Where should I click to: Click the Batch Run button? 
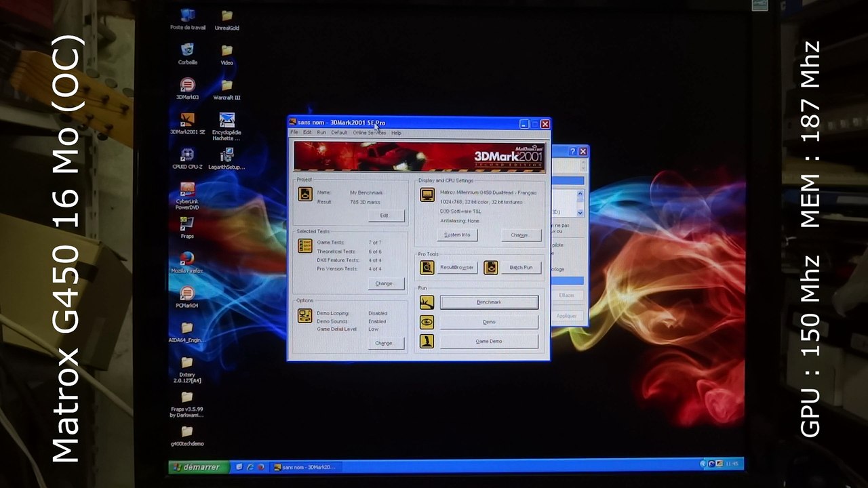coord(521,268)
